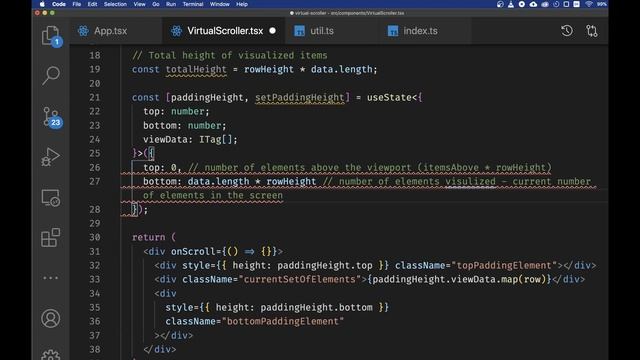Open the Help menu

(x=242, y=4)
